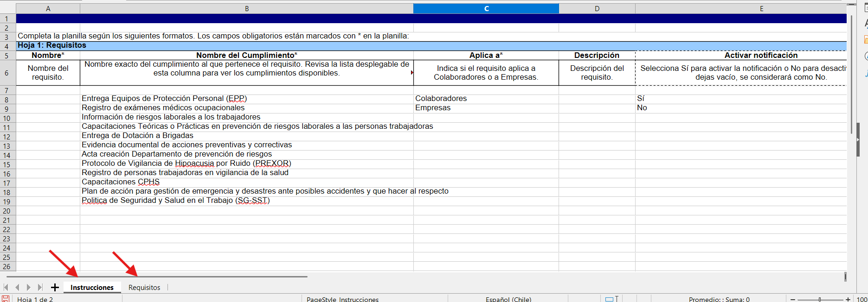
Task: Select cell 'Capacitaciones CPHS'
Action: tap(247, 182)
